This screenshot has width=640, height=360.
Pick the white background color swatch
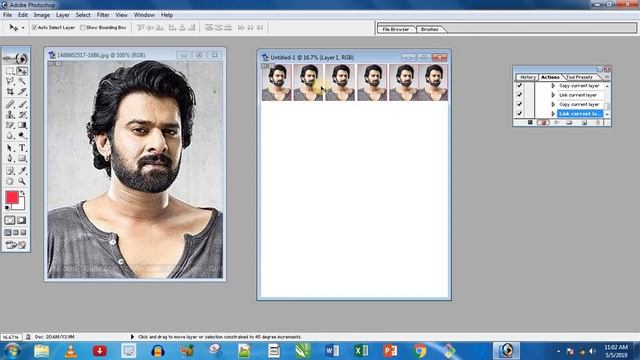tap(20, 206)
